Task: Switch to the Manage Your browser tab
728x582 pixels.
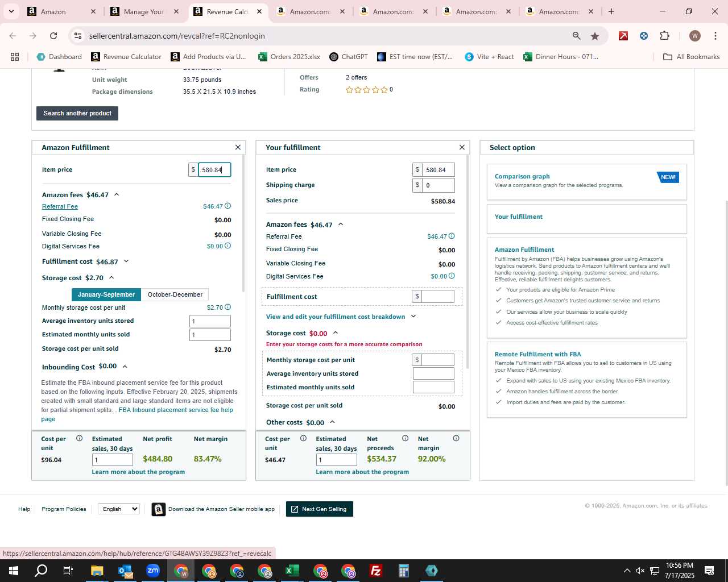Action: pyautogui.click(x=144, y=11)
